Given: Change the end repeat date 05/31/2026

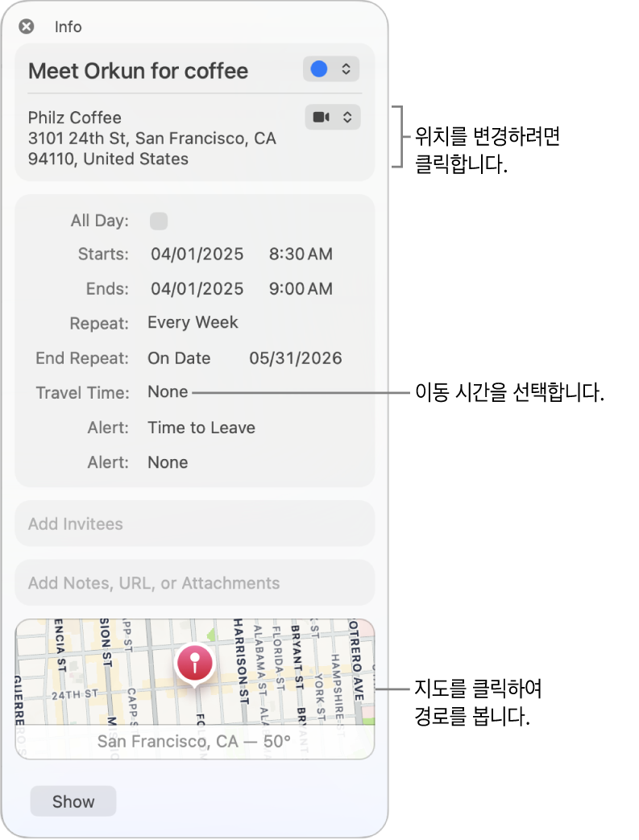Looking at the screenshot, I should tap(296, 358).
